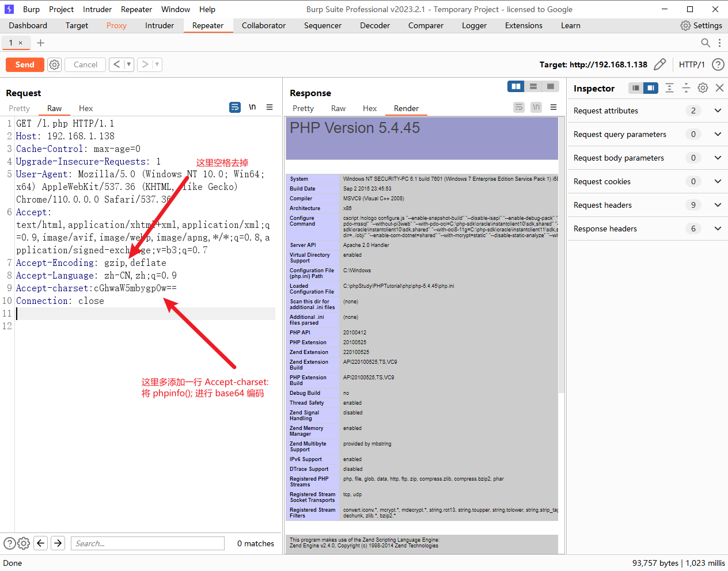Toggle request non-printable characters \n
Screen dimensions: 728x571
252,107
